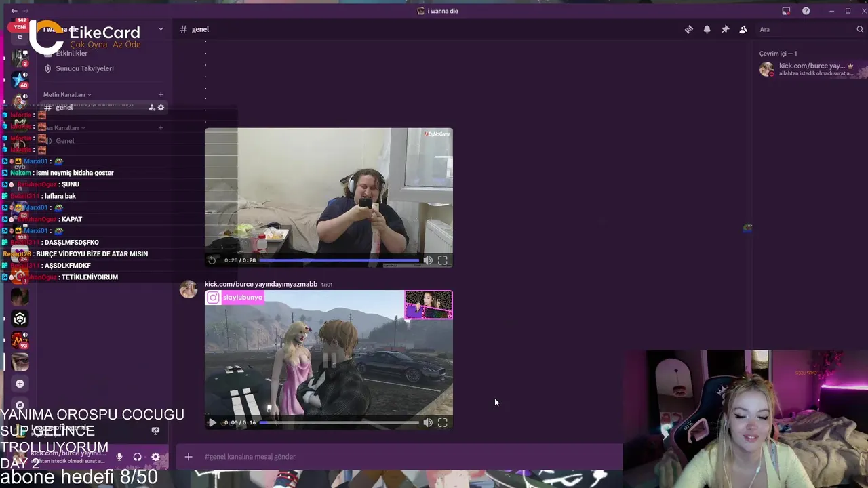Screen dimensions: 868x488
Task: Focus the #genel message input box
Action: [x=407, y=457]
